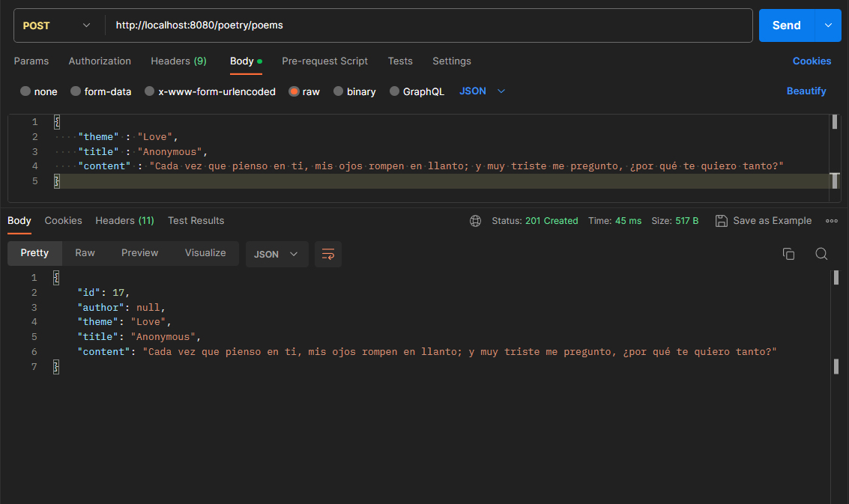The image size is (849, 504).
Task: Open the Test Results tab
Action: point(196,221)
